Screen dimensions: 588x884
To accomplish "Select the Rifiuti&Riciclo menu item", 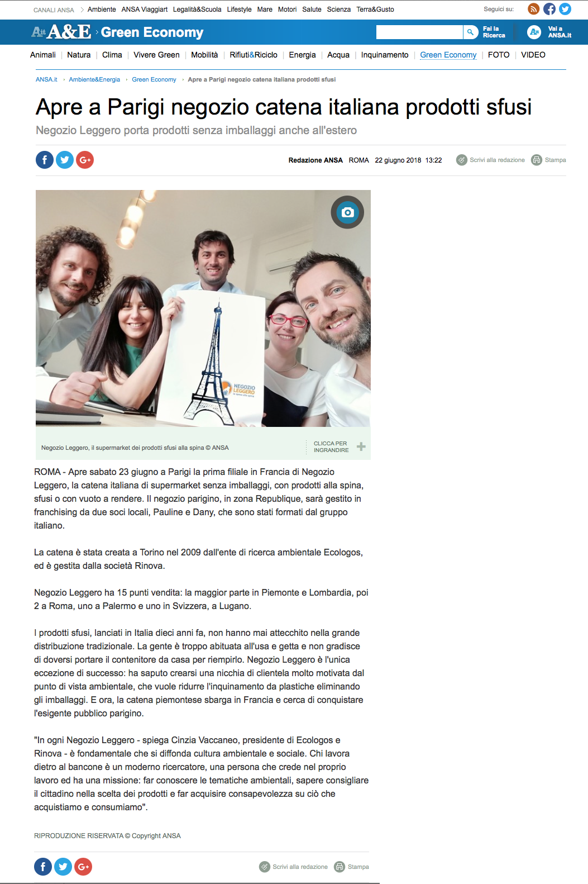I will click(254, 55).
